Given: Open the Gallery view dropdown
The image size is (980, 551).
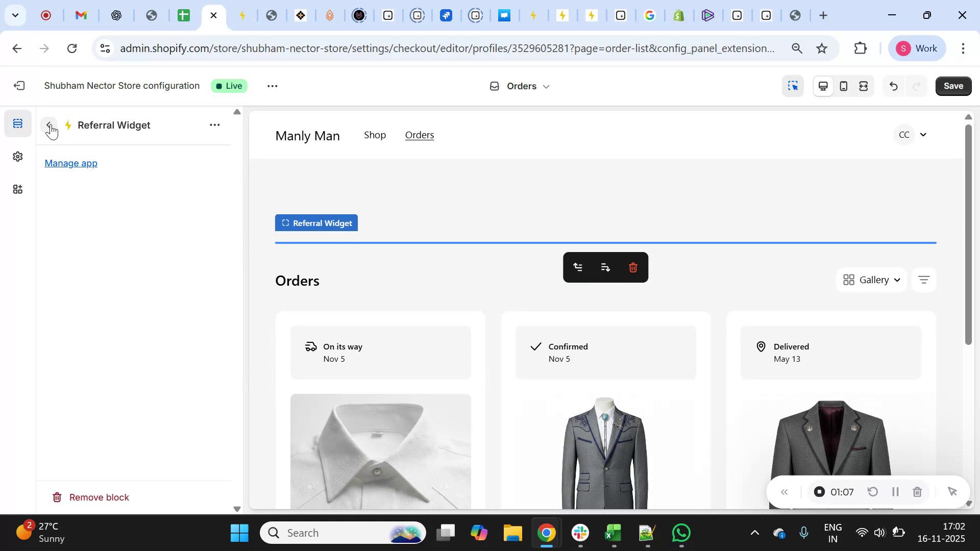Looking at the screenshot, I should click(871, 280).
